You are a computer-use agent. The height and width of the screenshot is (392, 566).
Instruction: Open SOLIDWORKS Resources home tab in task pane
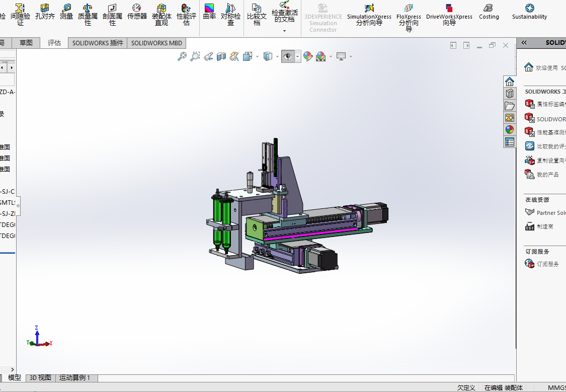(509, 81)
